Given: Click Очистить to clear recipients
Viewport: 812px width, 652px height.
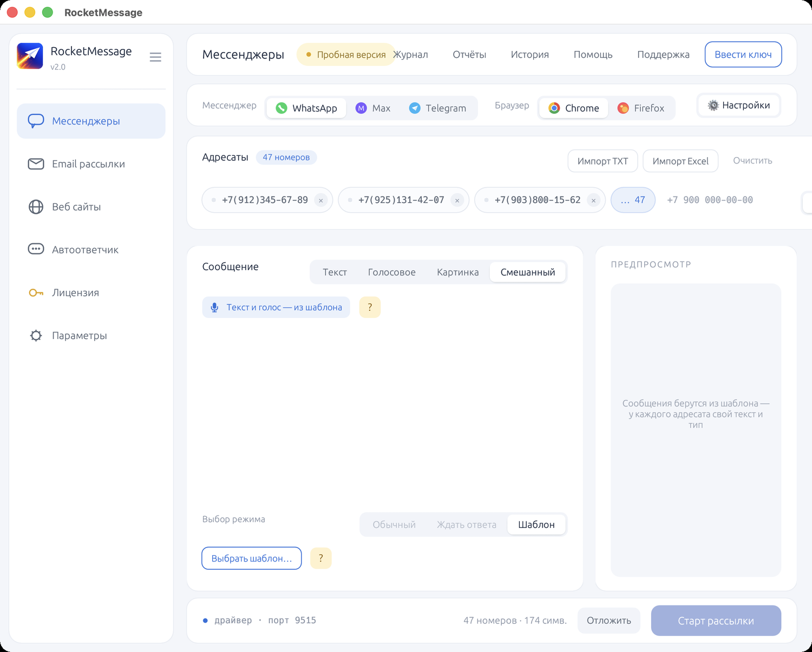Looking at the screenshot, I should 752,161.
